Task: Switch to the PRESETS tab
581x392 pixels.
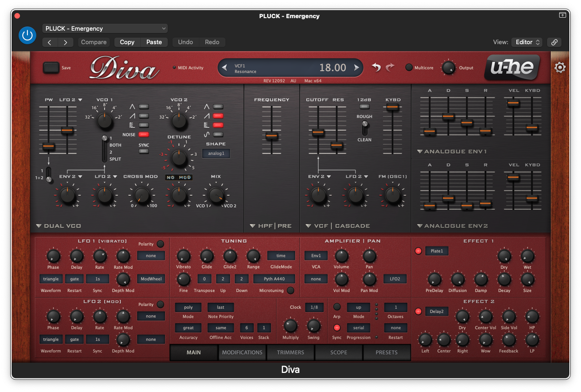Action: [387, 352]
